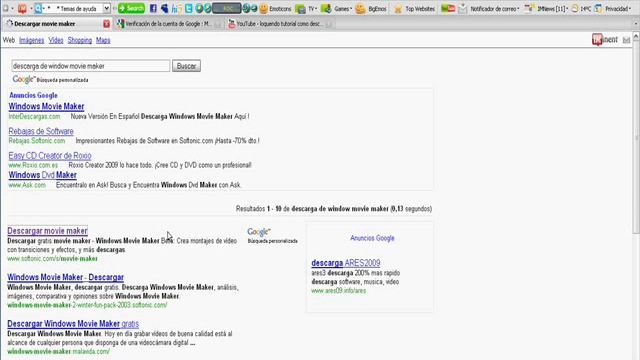
Task: Select the Imágenes search category
Action: [31, 40]
